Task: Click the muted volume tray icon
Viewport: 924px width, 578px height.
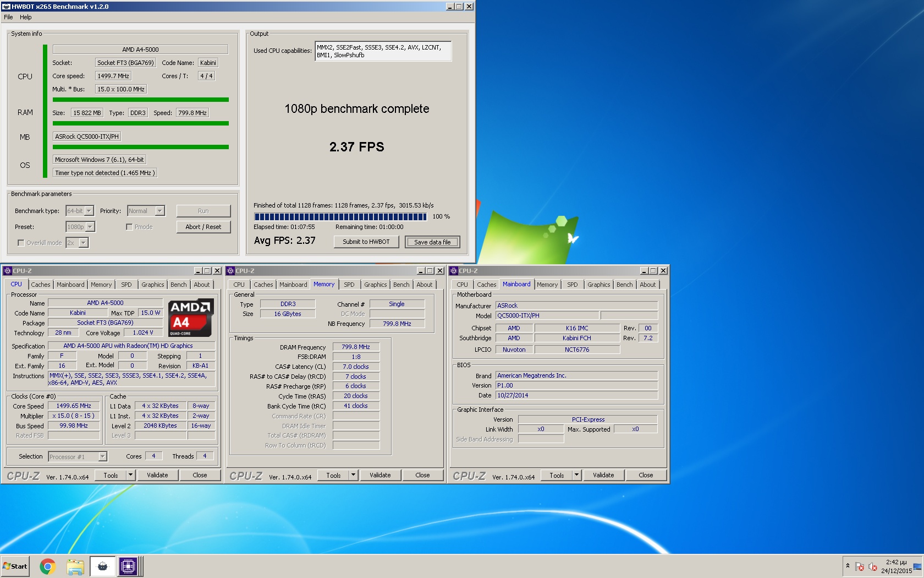Action: 872,566
